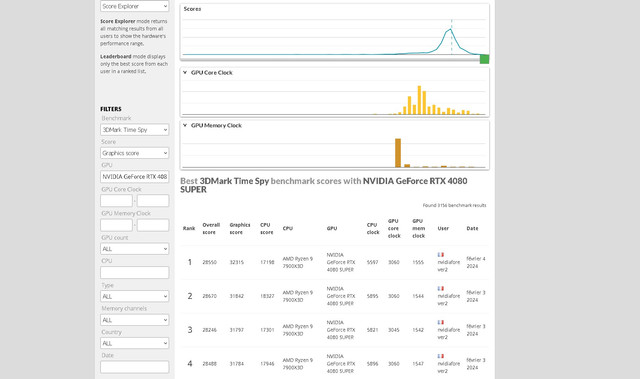640x379 pixels.
Task: Open the Country ALL dropdown
Action: click(x=134, y=344)
